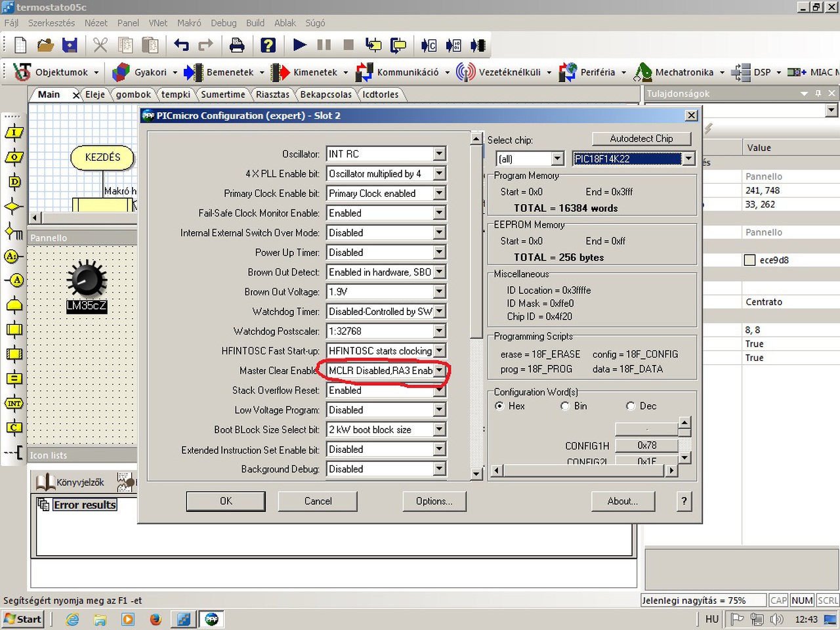
Task: Open the Watchdog Postscaler dropdown
Action: (440, 331)
